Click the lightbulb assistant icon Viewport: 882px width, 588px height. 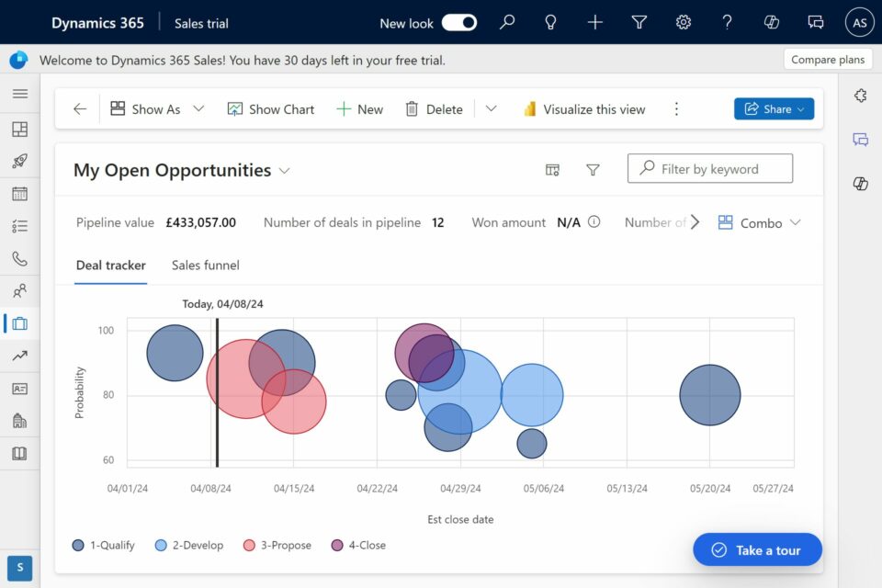[551, 23]
